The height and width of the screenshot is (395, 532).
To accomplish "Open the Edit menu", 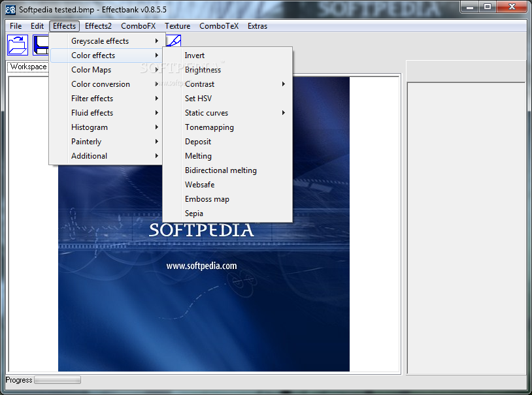I will (x=37, y=26).
